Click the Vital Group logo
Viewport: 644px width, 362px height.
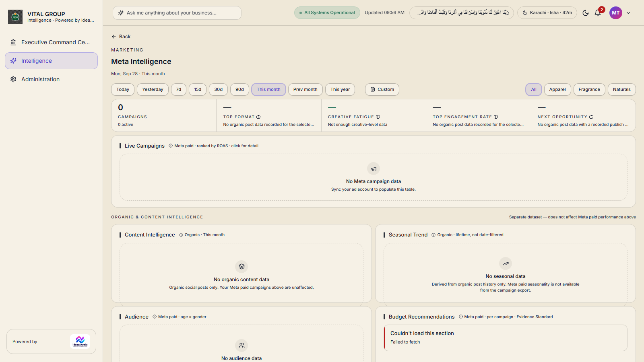(x=15, y=17)
